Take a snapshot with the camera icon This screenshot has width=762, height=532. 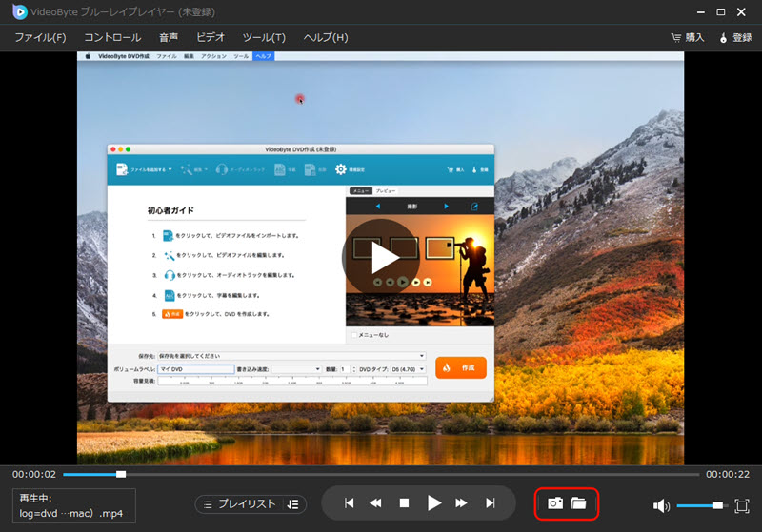[555, 503]
